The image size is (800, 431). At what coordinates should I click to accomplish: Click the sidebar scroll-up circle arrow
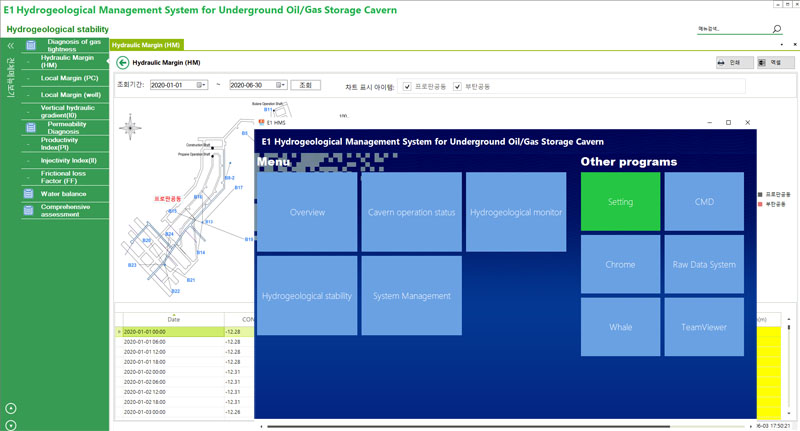10,407
